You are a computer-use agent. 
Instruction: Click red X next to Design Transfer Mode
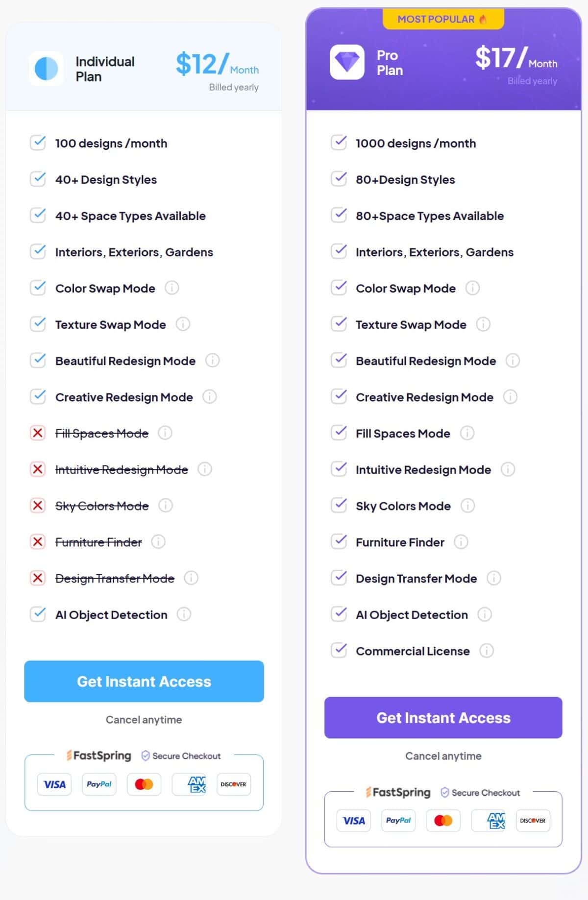click(38, 578)
